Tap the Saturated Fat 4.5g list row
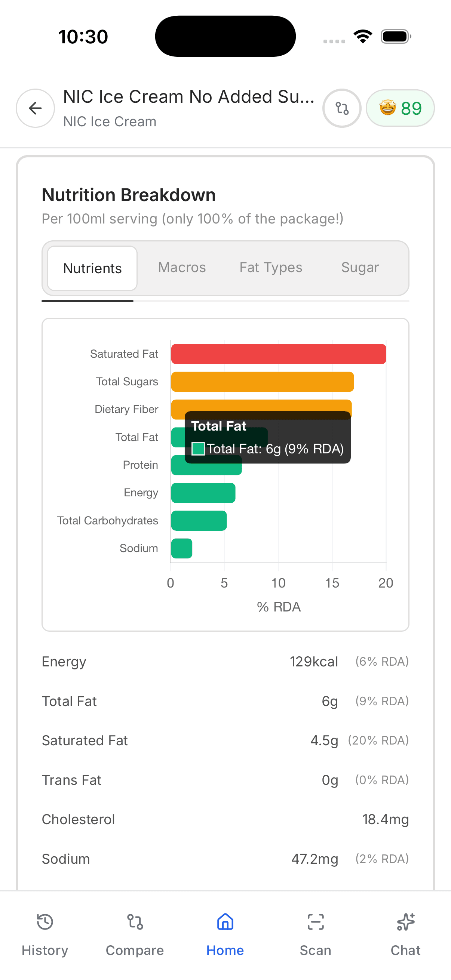This screenshot has height=980, width=451. click(x=225, y=741)
